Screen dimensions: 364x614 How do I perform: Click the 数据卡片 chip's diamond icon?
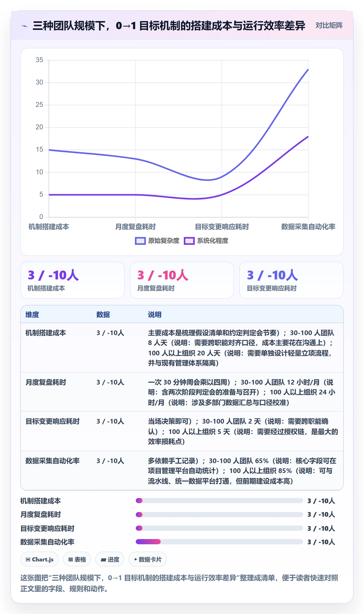tap(135, 559)
